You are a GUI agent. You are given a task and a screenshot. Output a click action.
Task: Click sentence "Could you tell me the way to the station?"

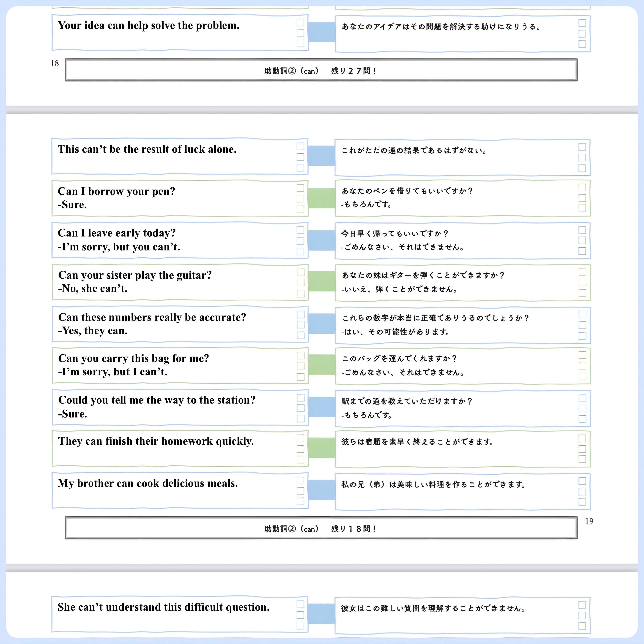[157, 400]
